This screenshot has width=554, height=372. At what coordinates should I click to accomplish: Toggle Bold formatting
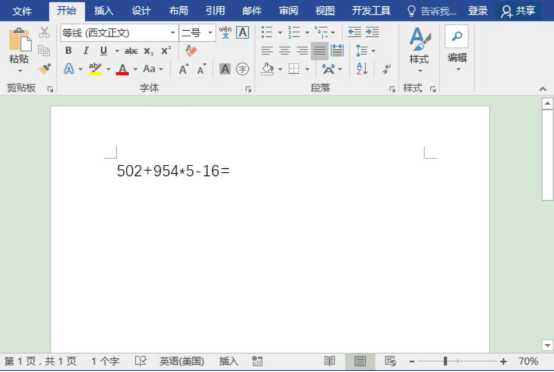(69, 51)
